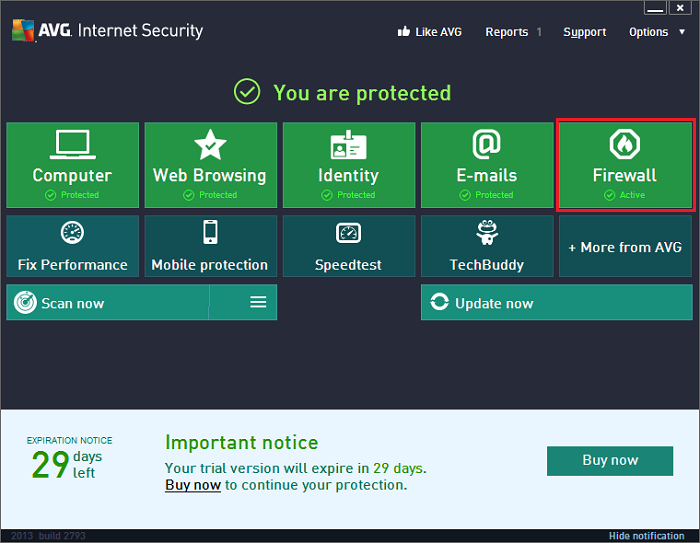Run the Speedtest tile
Viewport: 700px width, 543px height.
(x=349, y=246)
